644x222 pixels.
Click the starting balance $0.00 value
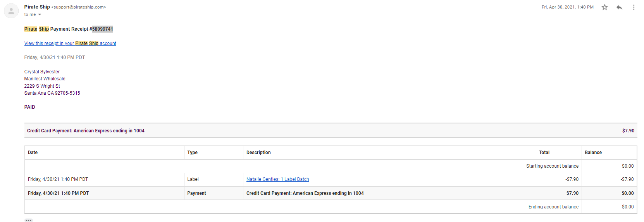pos(628,166)
